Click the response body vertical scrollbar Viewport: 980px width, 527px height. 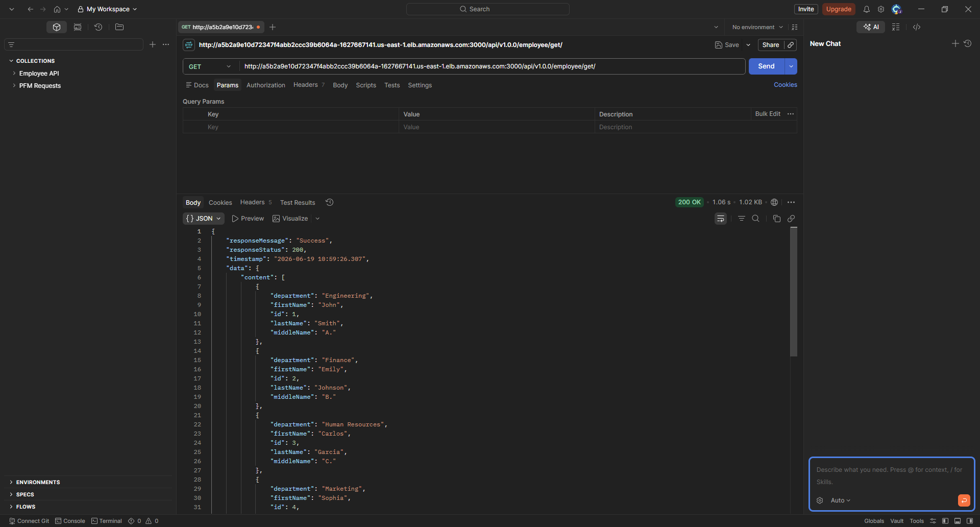(794, 292)
